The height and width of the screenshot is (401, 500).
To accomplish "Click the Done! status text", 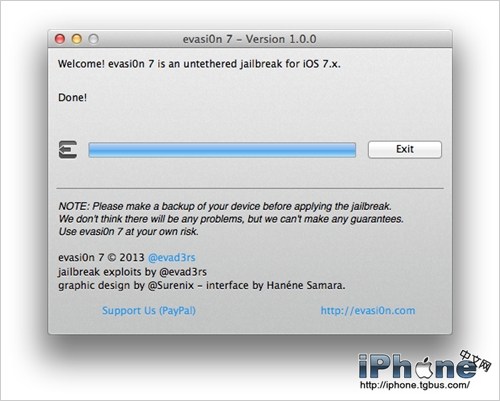I will point(72,97).
